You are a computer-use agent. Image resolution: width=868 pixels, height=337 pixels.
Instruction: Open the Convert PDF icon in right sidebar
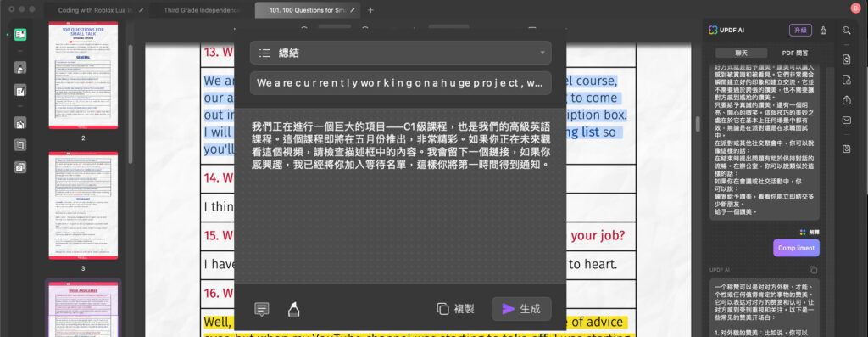(847, 59)
